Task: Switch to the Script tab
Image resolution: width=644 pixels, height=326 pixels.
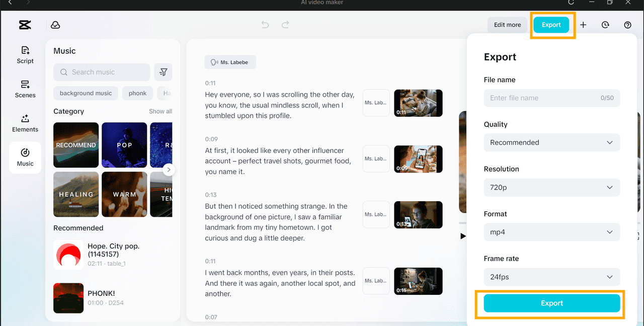Action: coord(25,55)
